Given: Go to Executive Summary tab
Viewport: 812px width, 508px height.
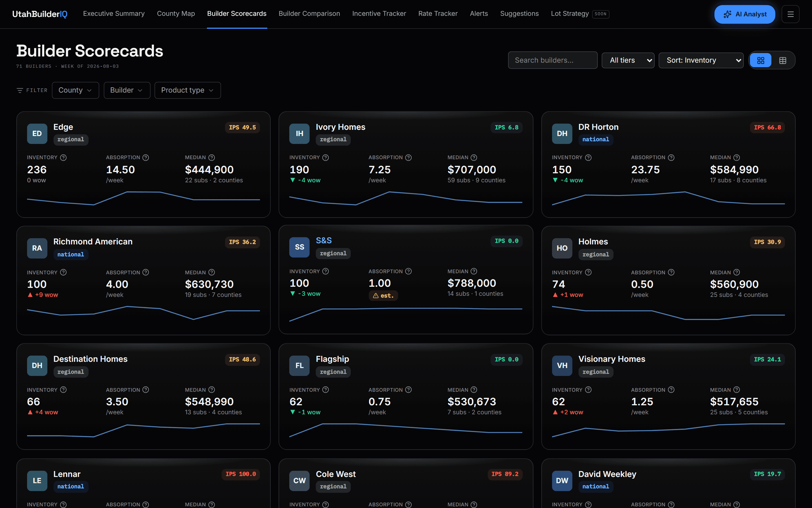Looking at the screenshot, I should coord(114,14).
